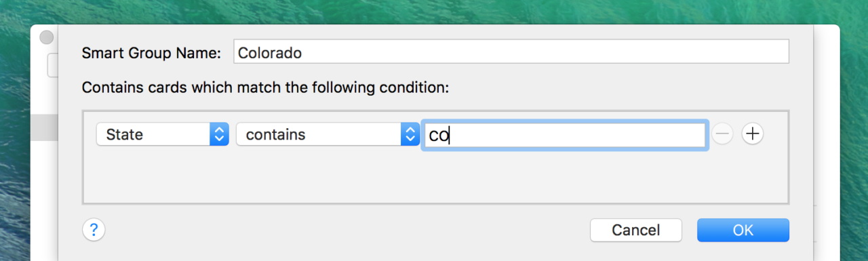Click the Smart Group Name label text

click(151, 53)
